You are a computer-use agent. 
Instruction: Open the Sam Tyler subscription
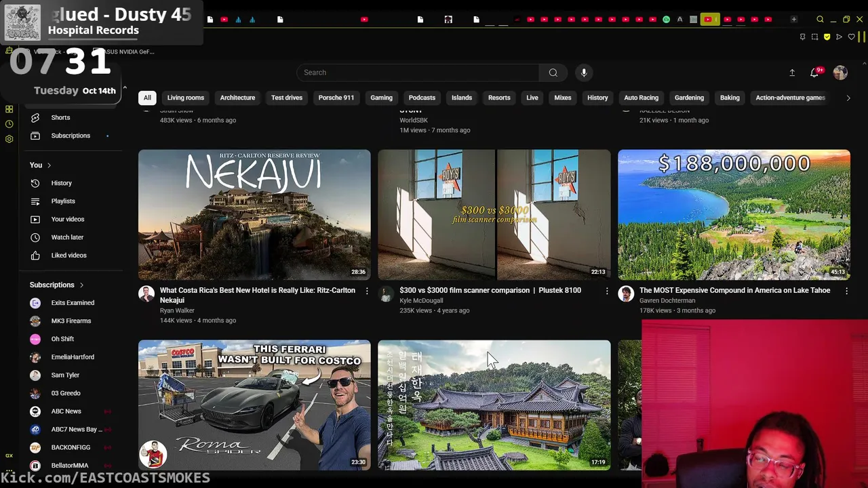71,375
